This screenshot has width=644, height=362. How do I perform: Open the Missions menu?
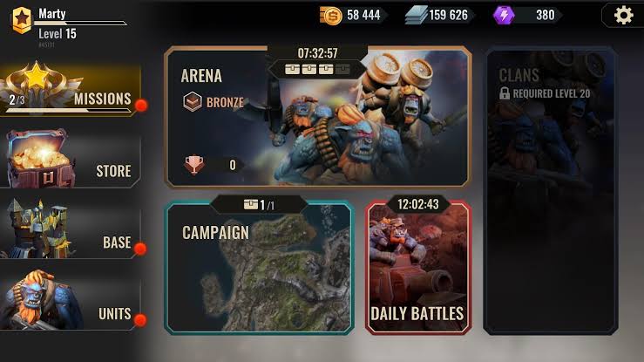(71, 91)
